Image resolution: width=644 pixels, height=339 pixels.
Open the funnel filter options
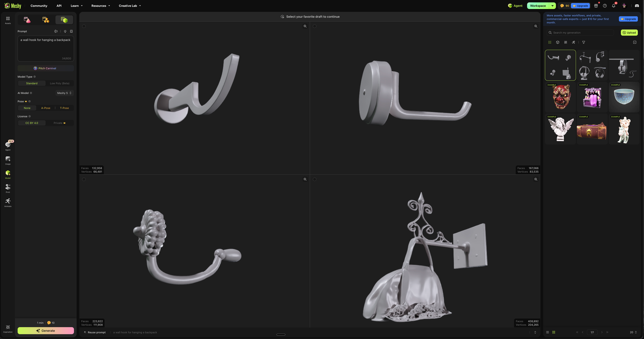(584, 42)
